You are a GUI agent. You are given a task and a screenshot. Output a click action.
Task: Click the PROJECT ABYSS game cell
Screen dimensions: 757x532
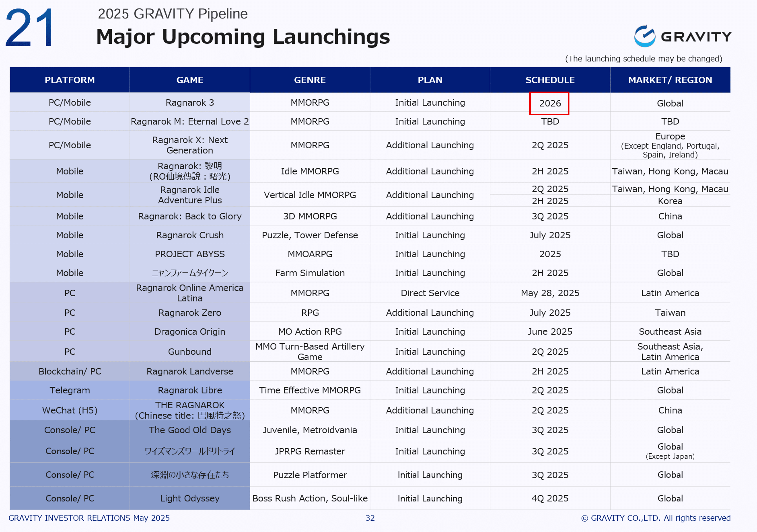click(x=190, y=254)
